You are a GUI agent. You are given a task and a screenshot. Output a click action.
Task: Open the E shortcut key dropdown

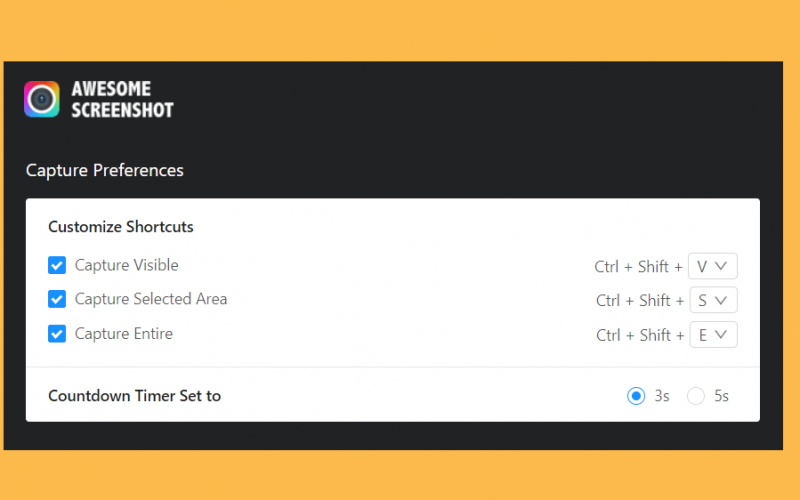coord(713,335)
